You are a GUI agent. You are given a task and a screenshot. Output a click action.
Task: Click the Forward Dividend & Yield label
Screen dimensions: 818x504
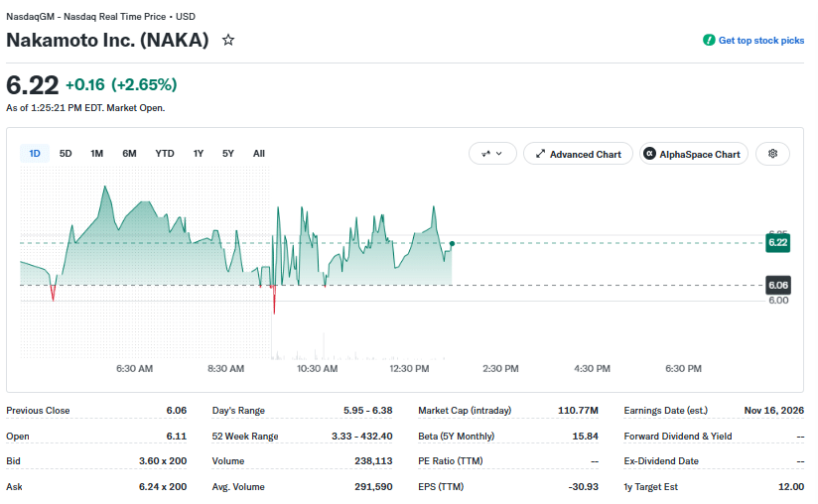678,436
